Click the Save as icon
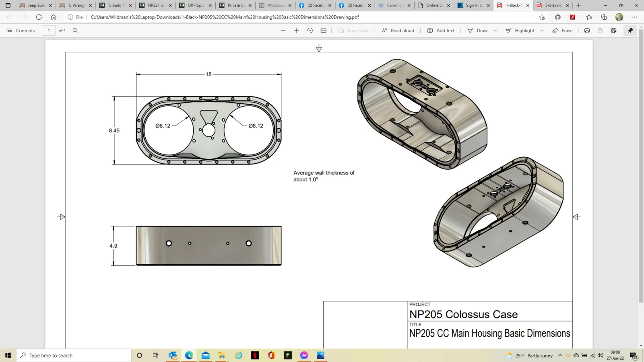The height and width of the screenshot is (362, 644). click(614, 31)
